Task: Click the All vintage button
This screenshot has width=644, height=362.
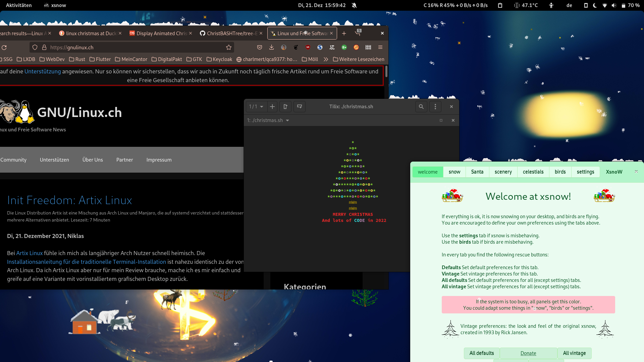Action: click(x=574, y=353)
